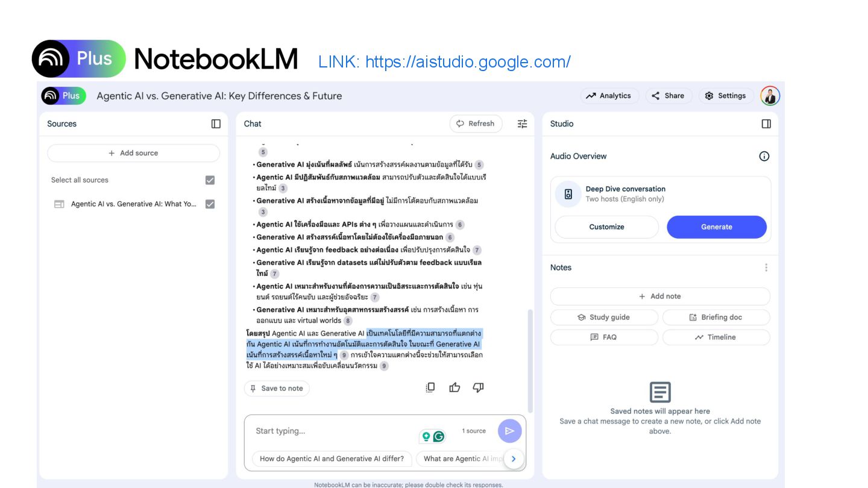The width and height of the screenshot is (868, 488).
Task: Refresh the chat
Action: (476, 124)
